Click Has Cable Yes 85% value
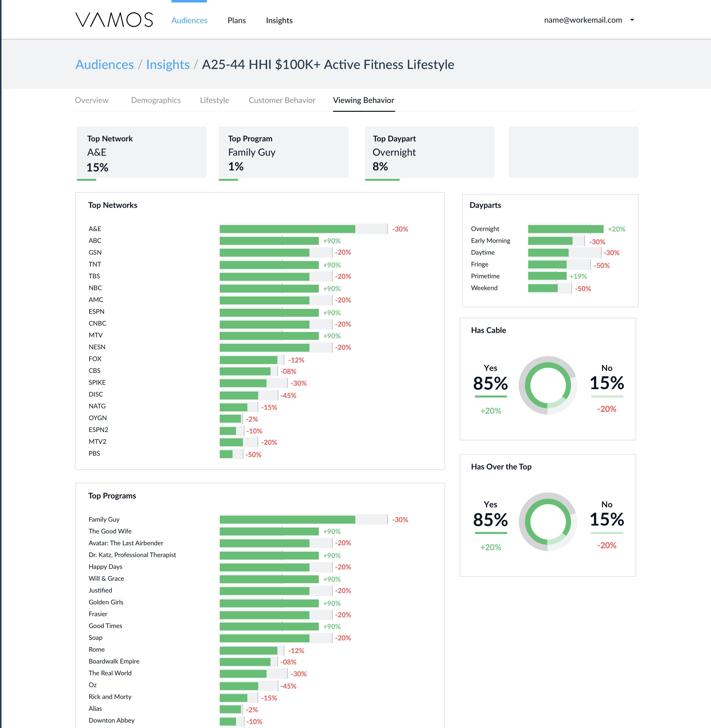The height and width of the screenshot is (728, 711). tap(490, 383)
